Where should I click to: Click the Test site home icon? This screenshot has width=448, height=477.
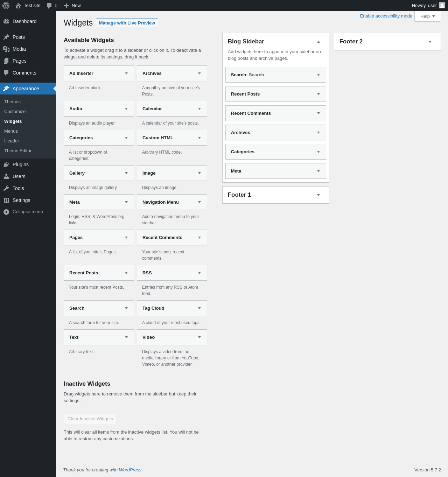(x=18, y=6)
